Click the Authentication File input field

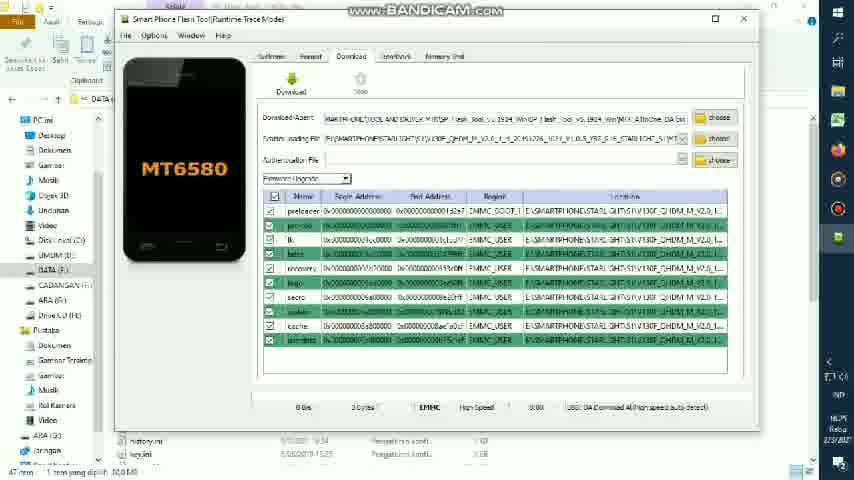pos(500,159)
